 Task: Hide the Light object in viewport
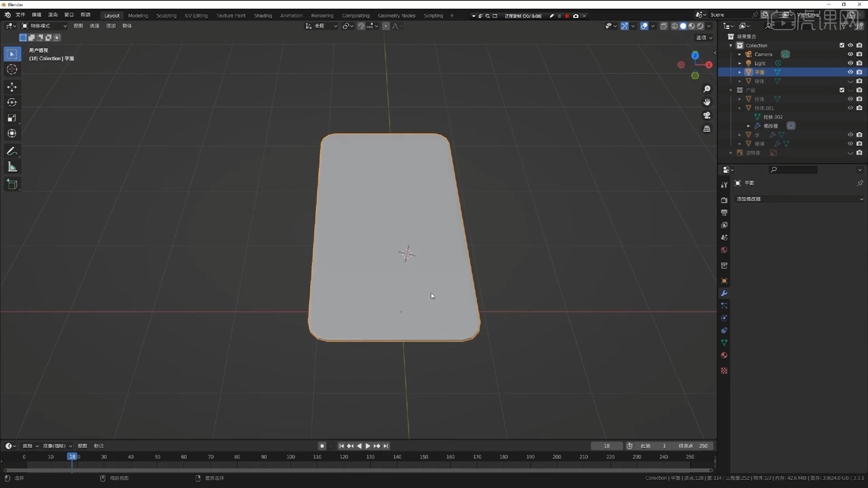coord(850,63)
